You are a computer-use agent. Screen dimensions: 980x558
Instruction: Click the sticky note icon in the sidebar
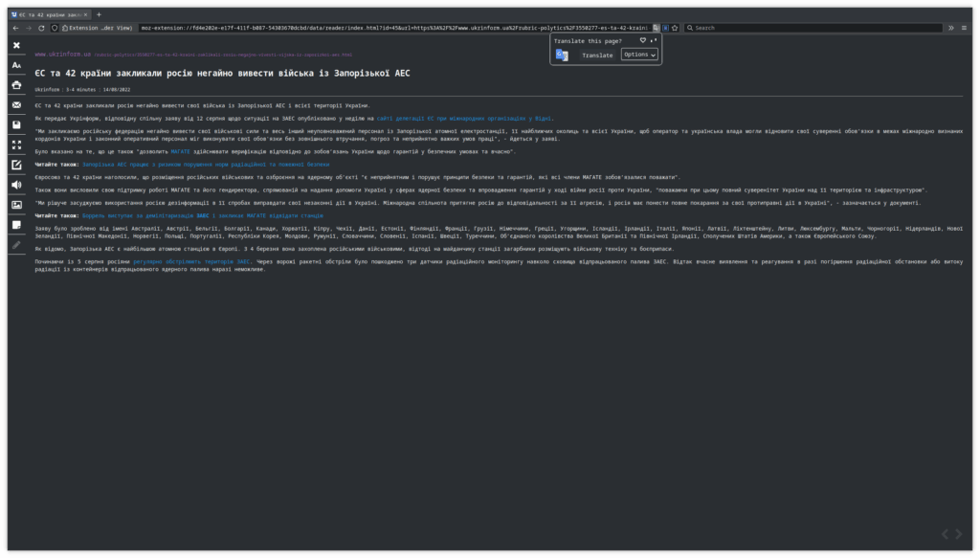(x=17, y=225)
